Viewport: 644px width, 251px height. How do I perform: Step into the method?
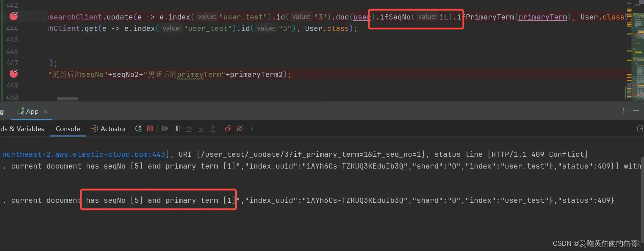click(x=201, y=128)
